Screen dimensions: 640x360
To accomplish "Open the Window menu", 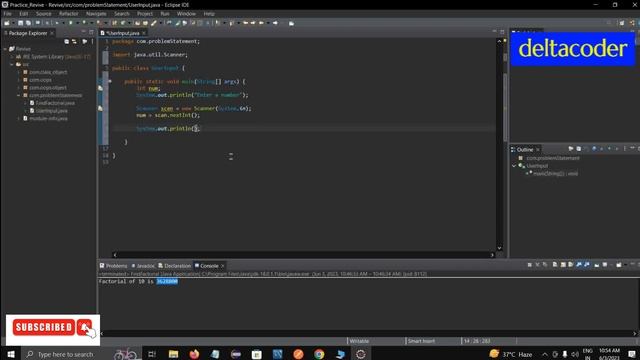I will [x=186, y=13].
